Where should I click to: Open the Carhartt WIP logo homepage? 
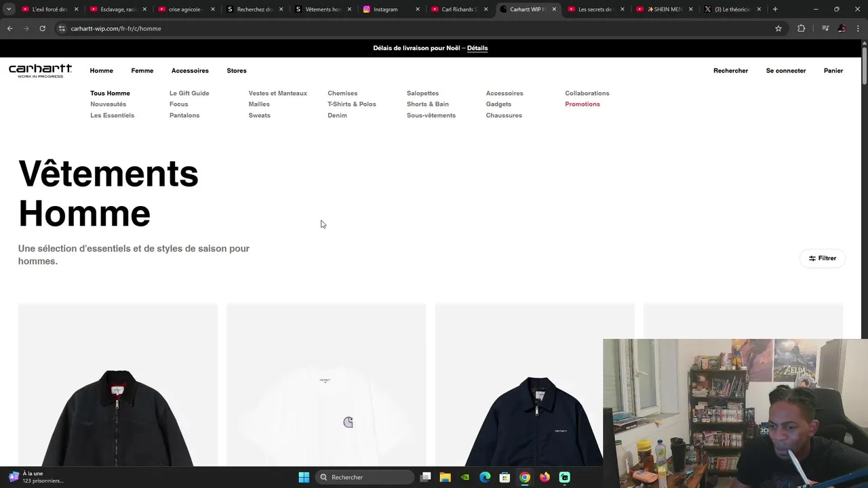click(x=40, y=70)
